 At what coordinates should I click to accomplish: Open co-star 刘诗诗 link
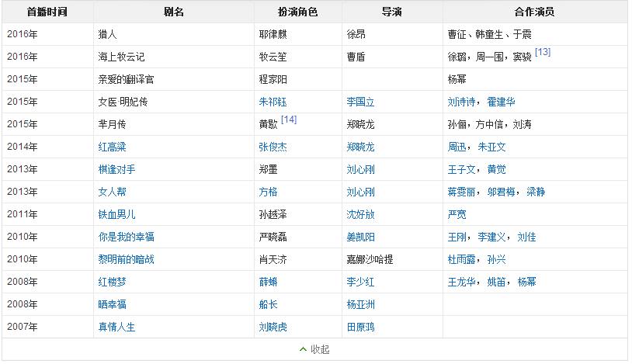(461, 102)
